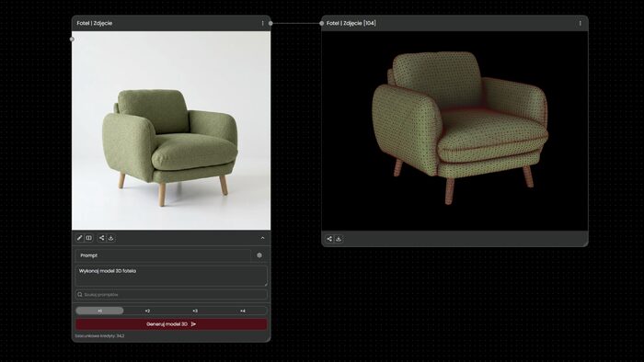Open prompt settings via the gear icon
Screen dimensions: 644x362
tap(259, 255)
